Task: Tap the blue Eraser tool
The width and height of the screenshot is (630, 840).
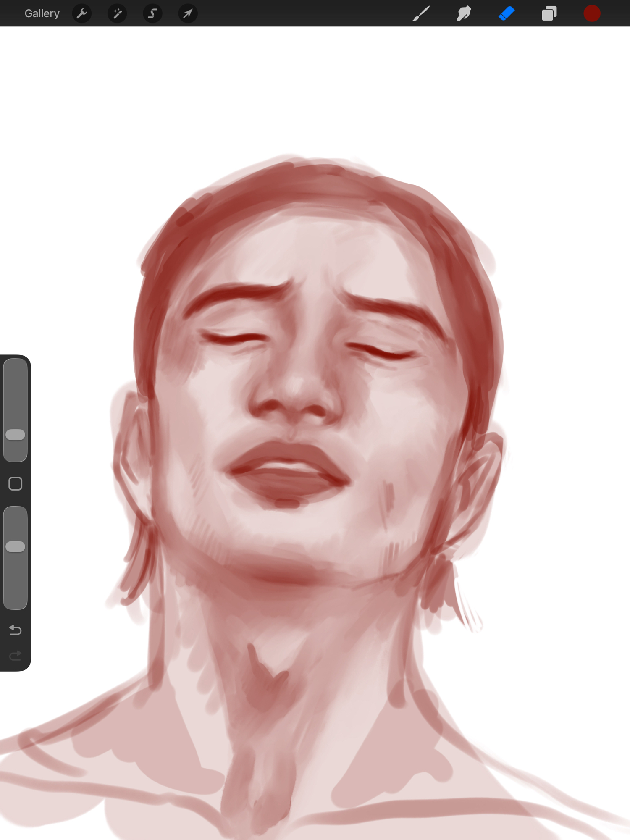Action: [507, 13]
